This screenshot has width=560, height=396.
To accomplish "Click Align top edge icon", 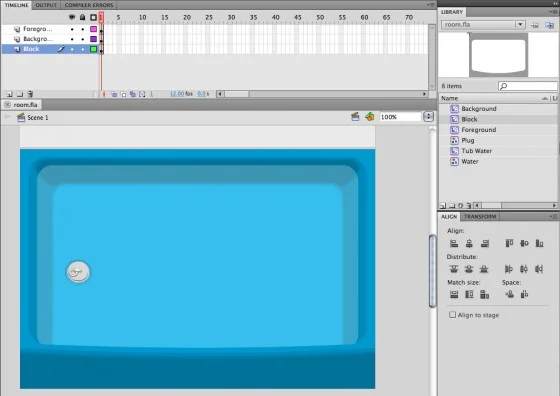I will point(509,244).
